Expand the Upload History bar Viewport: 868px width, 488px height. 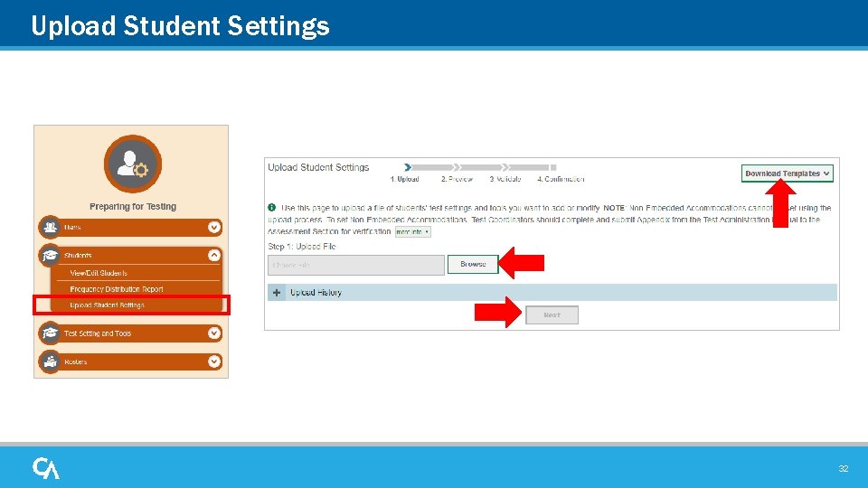552,292
